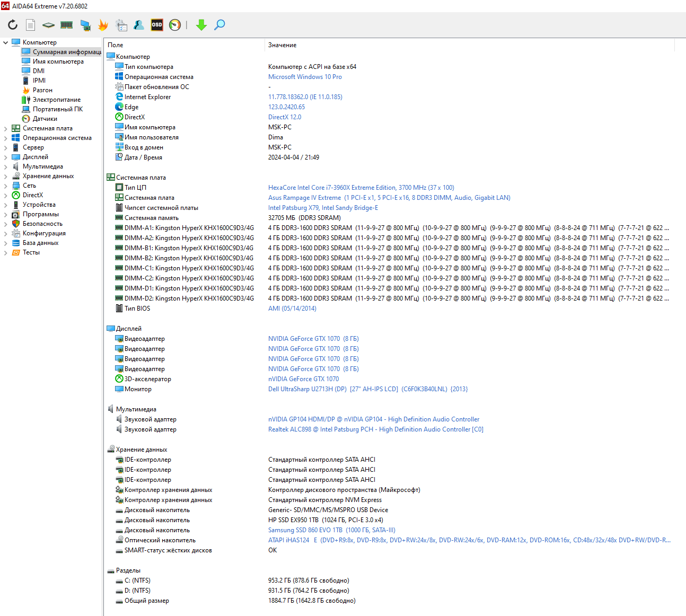Select Имя компьютера in the left tree
The image size is (686, 616).
point(58,61)
